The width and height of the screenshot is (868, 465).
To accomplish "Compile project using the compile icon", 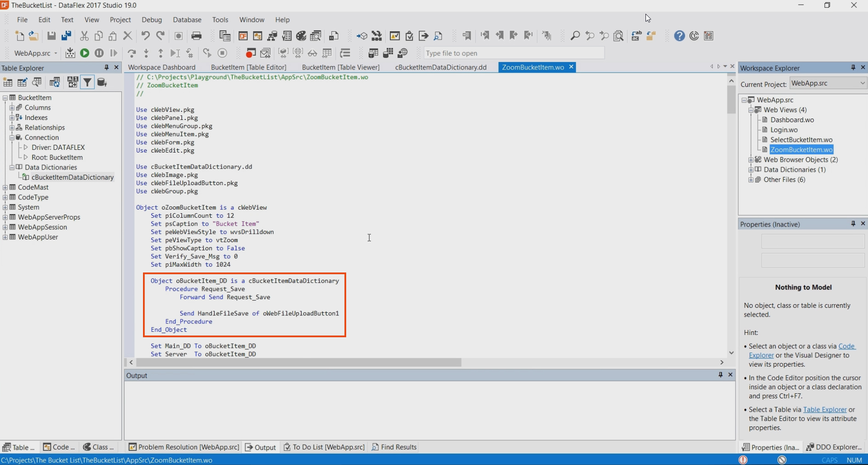I will click(70, 53).
